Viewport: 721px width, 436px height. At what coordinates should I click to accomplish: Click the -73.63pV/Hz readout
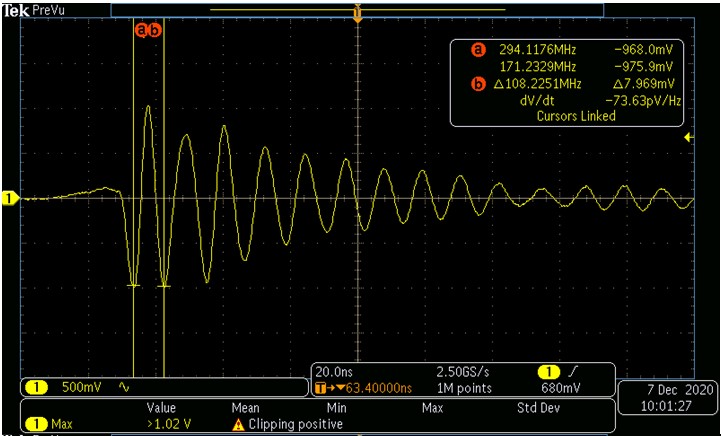(643, 101)
